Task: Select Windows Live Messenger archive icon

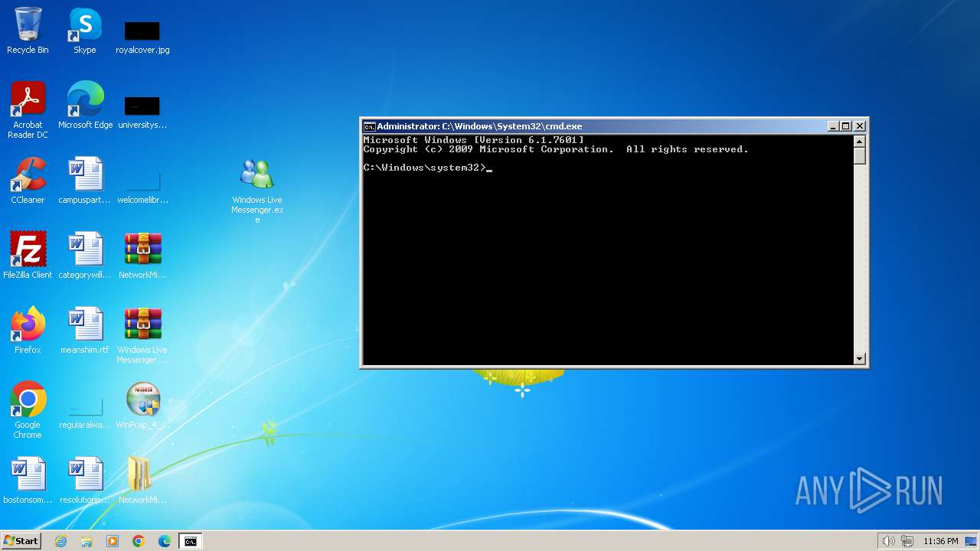Action: click(142, 335)
